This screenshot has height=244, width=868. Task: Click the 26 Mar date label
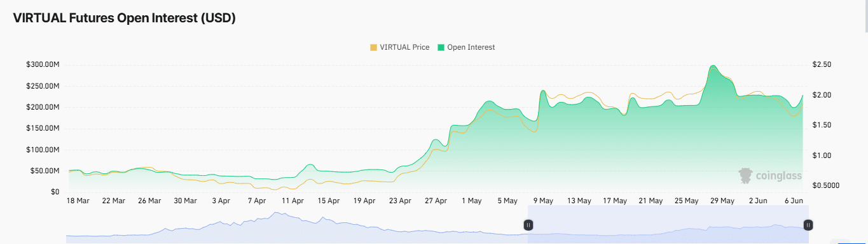coord(149,201)
